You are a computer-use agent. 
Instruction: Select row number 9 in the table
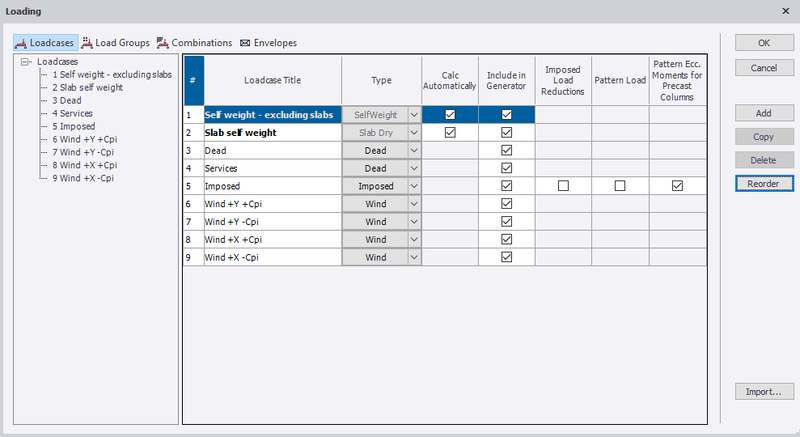click(x=193, y=258)
